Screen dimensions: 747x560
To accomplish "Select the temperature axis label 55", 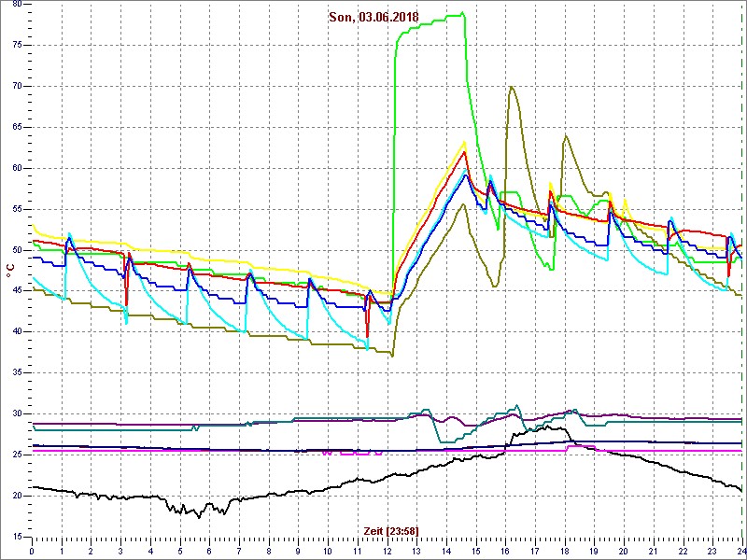I will coord(15,209).
